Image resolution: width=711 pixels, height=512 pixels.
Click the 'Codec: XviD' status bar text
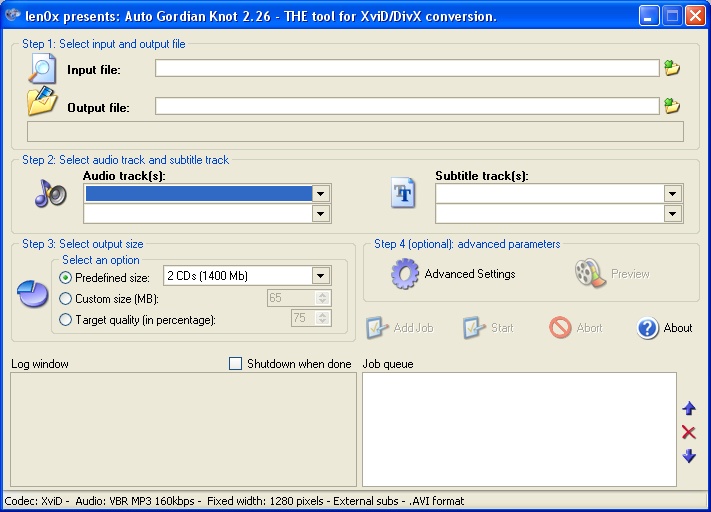[34, 501]
